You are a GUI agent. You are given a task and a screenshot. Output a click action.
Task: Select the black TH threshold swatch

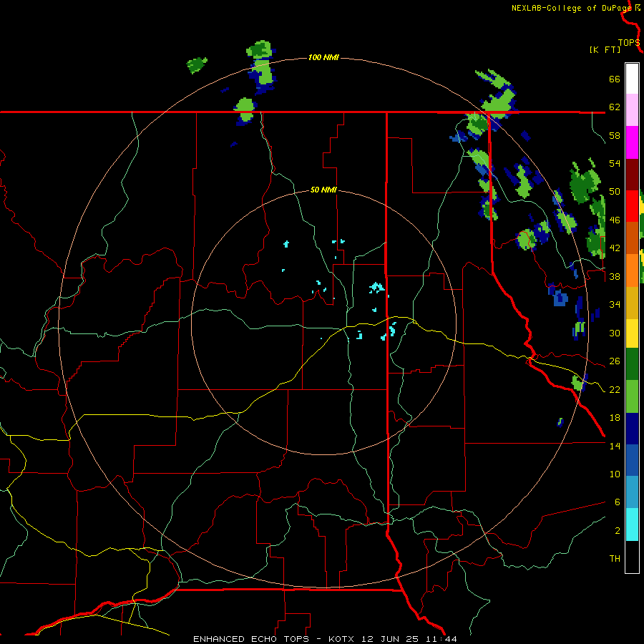(x=632, y=557)
